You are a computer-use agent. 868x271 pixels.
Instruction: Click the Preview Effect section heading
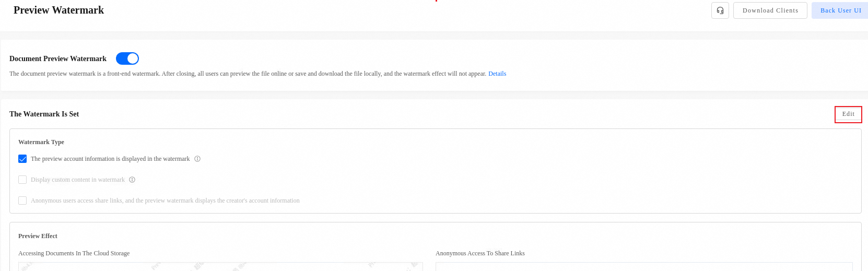tap(38, 236)
